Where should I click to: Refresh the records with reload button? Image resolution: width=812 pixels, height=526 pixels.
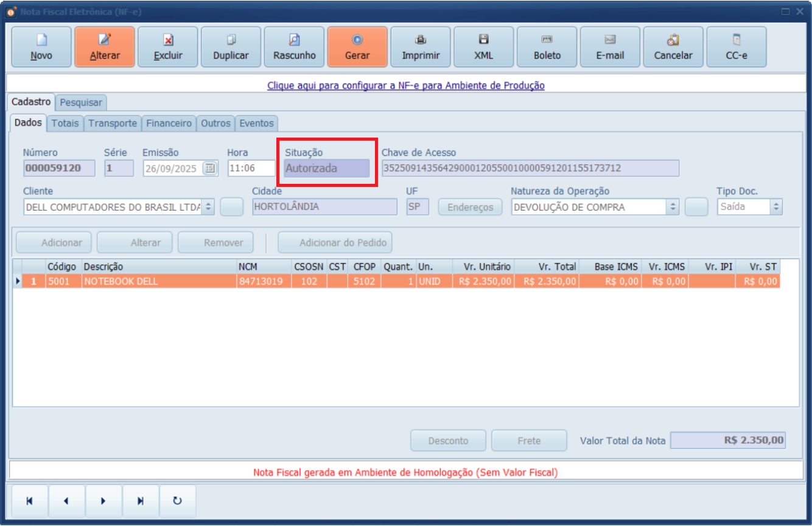point(177,501)
